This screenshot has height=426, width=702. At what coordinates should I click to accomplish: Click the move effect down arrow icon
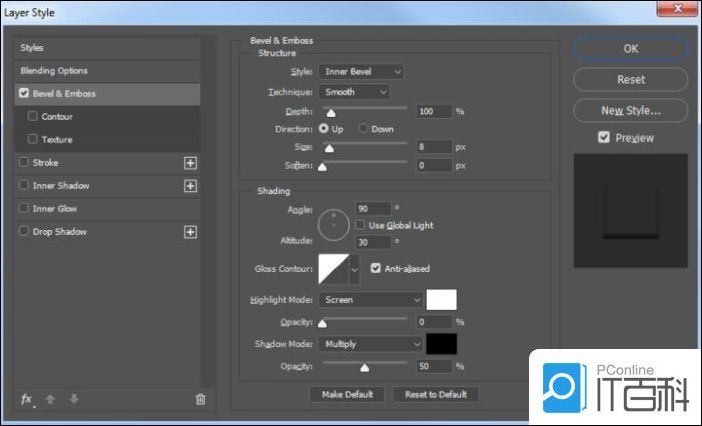[74, 399]
